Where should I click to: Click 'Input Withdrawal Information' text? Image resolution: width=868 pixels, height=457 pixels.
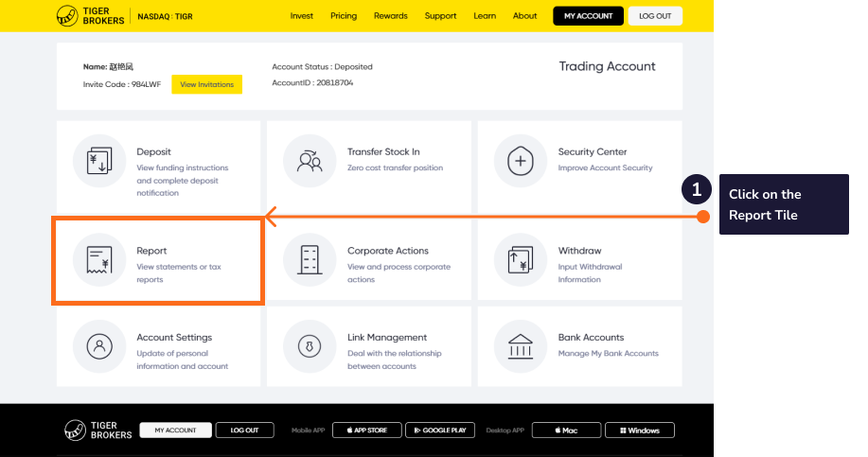click(x=590, y=273)
